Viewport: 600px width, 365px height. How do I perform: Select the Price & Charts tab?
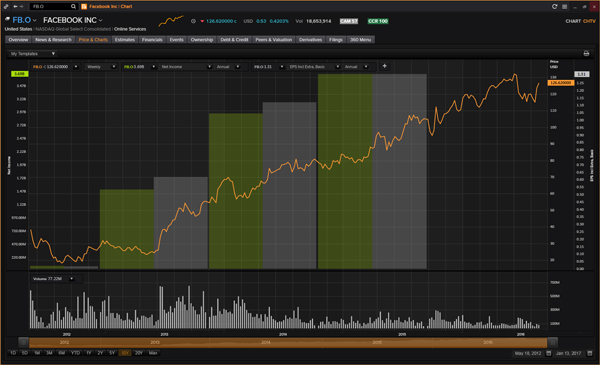[93, 39]
